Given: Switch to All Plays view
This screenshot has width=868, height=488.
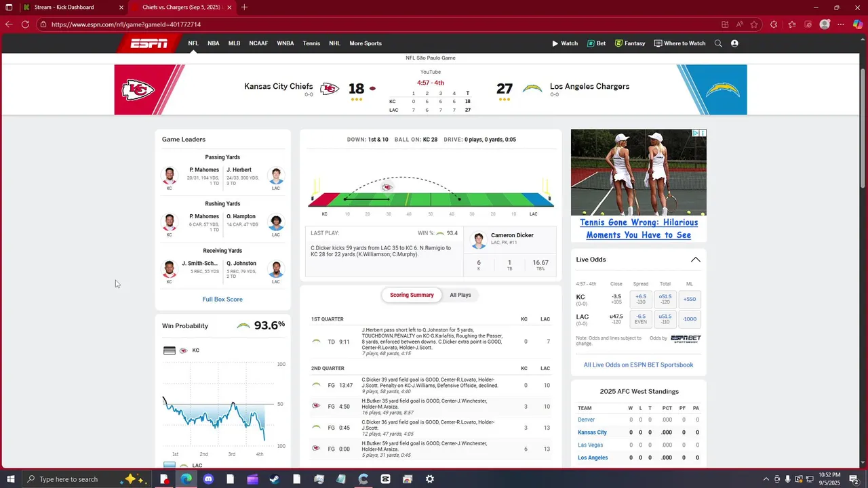Looking at the screenshot, I should [460, 295].
